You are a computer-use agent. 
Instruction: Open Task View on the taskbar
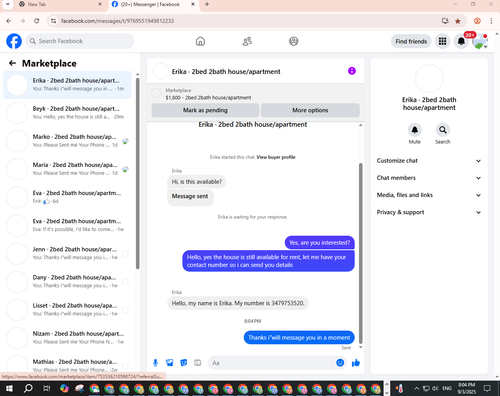click(x=46, y=388)
